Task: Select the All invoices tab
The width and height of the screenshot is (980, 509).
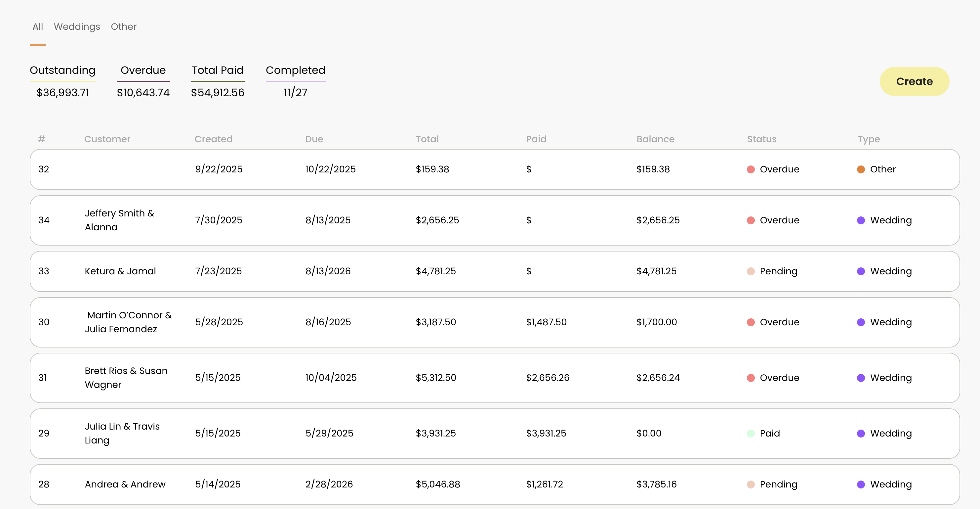Action: [x=38, y=27]
